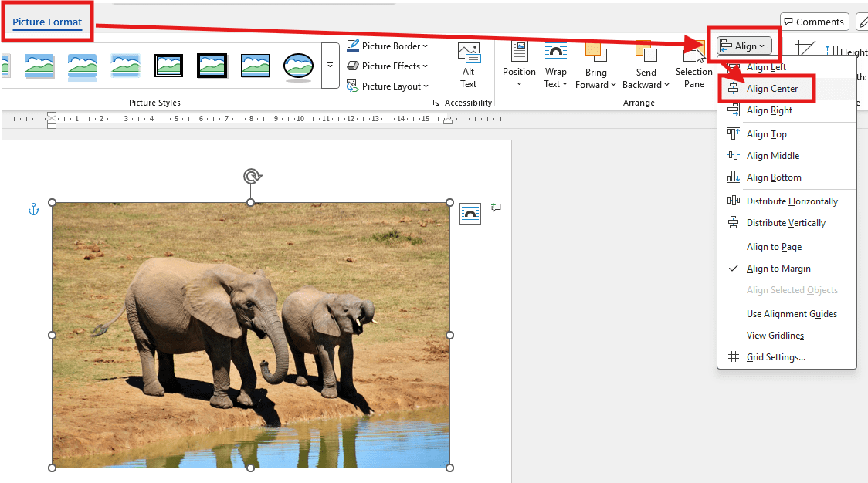Click the Layout Options button beside the picture
Viewport: 868px width, 483px height.
(x=470, y=213)
